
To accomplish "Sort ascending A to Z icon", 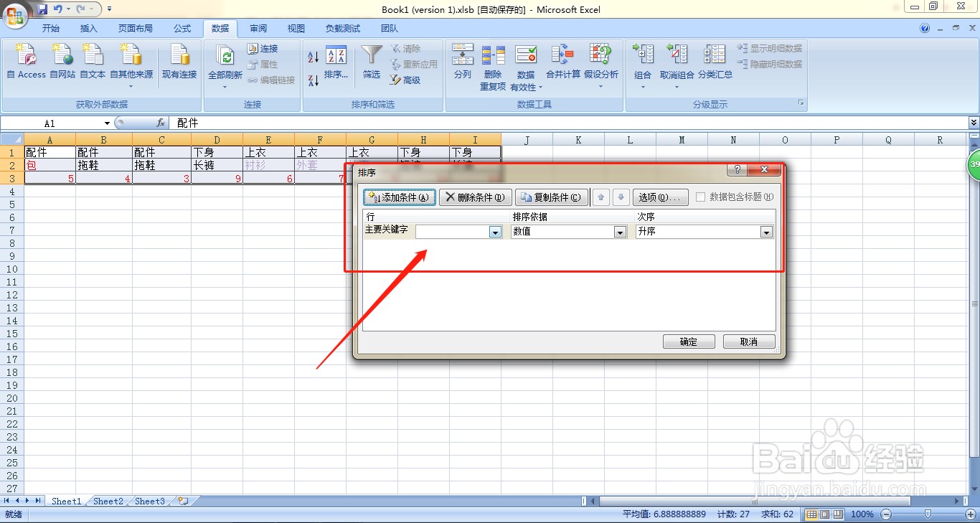I will [x=313, y=57].
